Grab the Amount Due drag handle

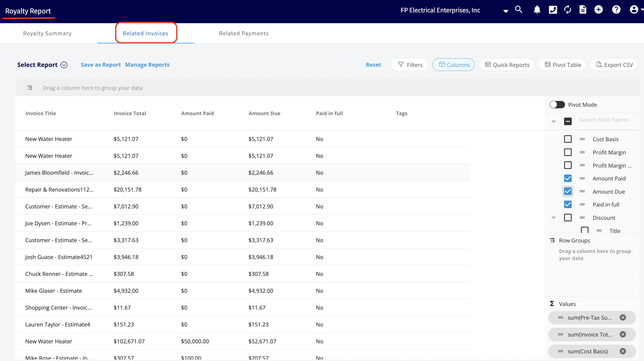pyautogui.click(x=582, y=192)
